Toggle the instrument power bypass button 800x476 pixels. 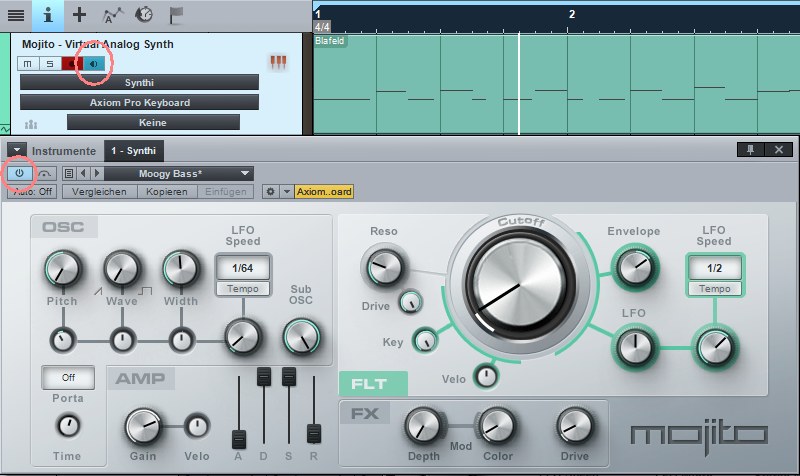(19, 173)
